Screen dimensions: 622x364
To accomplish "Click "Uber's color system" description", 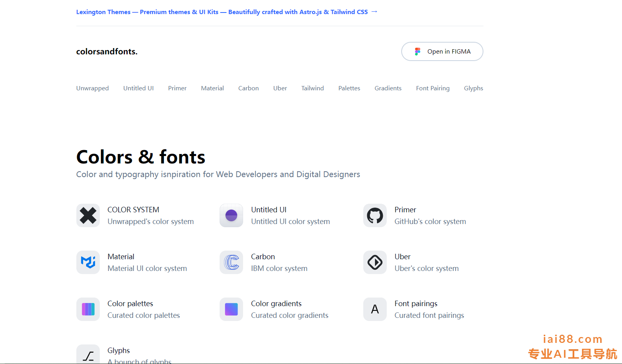I will coord(427,268).
